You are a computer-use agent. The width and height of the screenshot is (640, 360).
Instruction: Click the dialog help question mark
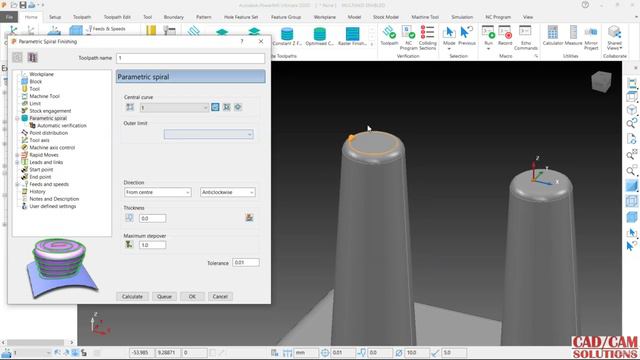click(x=242, y=41)
